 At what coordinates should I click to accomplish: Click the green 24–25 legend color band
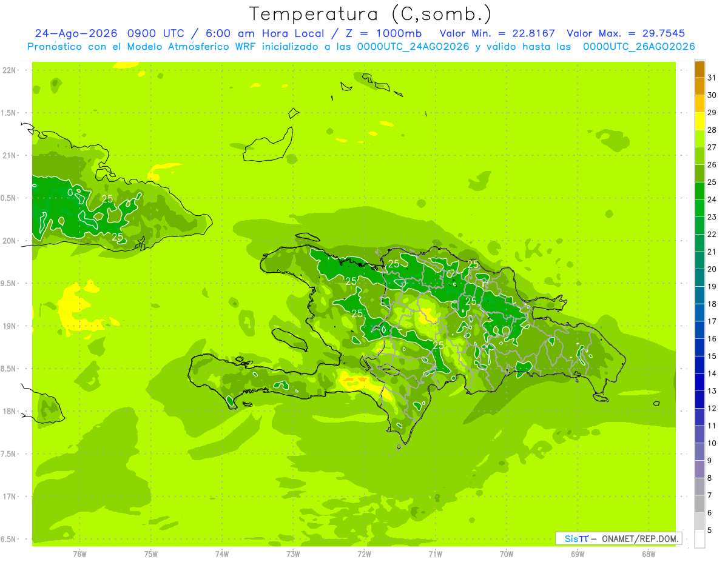[x=699, y=190]
